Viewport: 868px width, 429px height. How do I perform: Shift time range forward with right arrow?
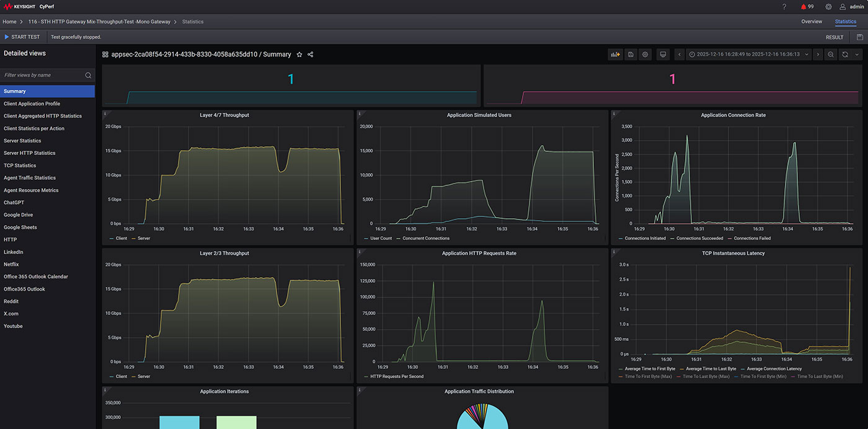pos(818,55)
